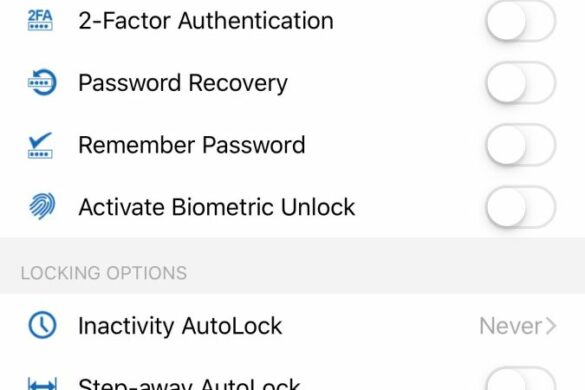Tap the 2FA icon

40,20
